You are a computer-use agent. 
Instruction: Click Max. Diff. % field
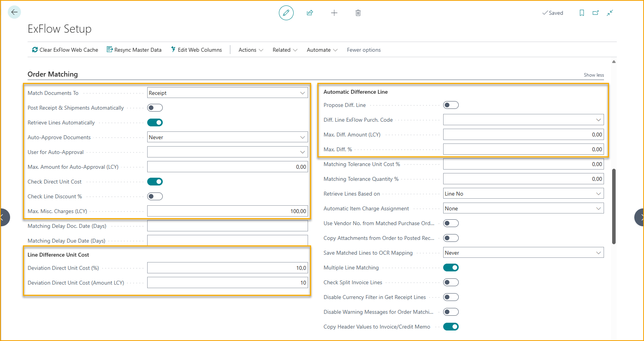524,149
